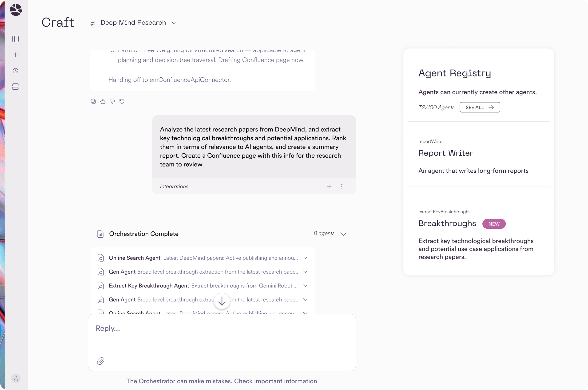Viewport: 588px width, 390px height.
Task: Click into the Reply text field
Action: tap(222, 335)
